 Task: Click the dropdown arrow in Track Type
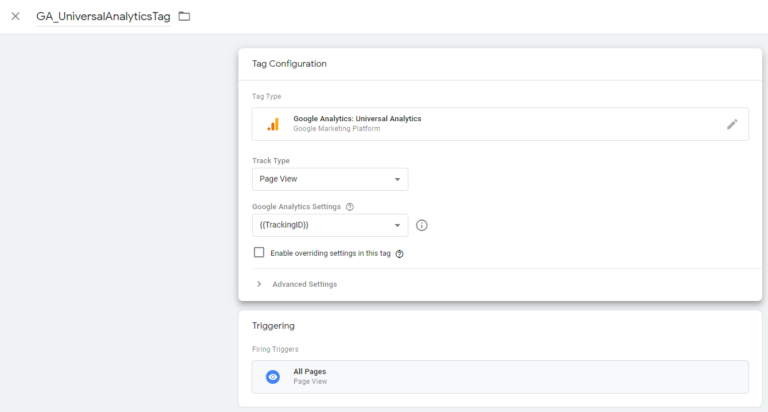click(x=397, y=179)
